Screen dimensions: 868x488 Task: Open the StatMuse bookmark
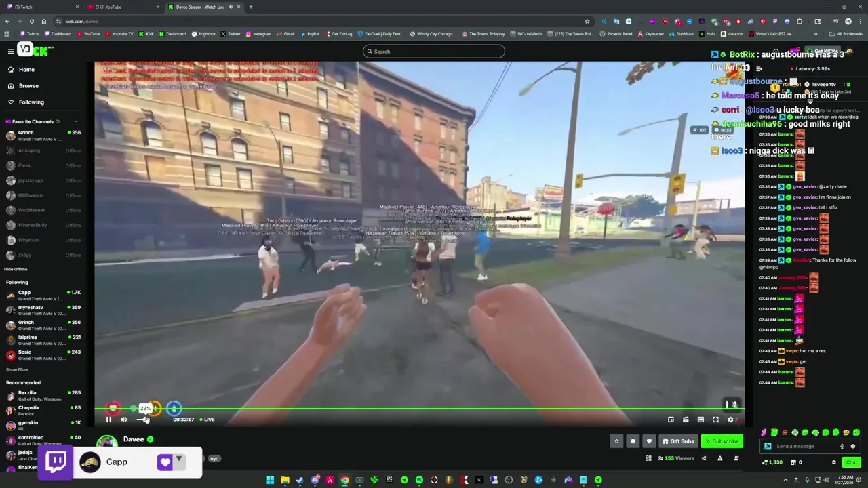pyautogui.click(x=682, y=34)
